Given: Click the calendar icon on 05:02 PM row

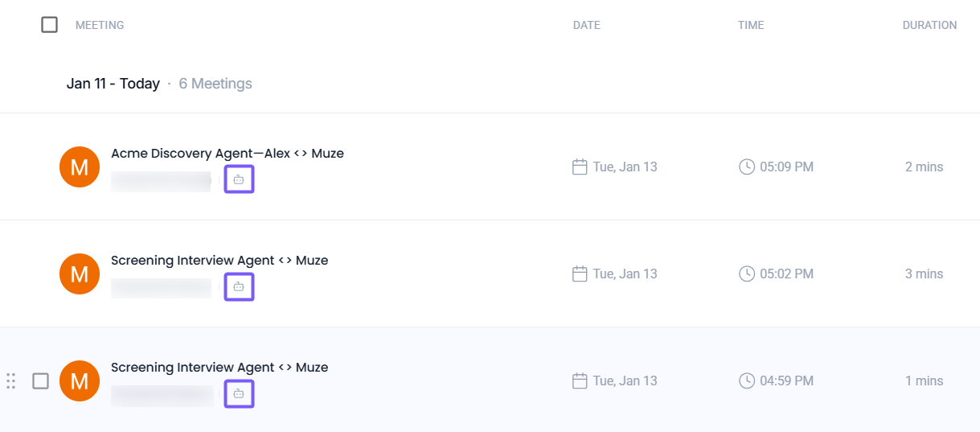Looking at the screenshot, I should click(580, 274).
